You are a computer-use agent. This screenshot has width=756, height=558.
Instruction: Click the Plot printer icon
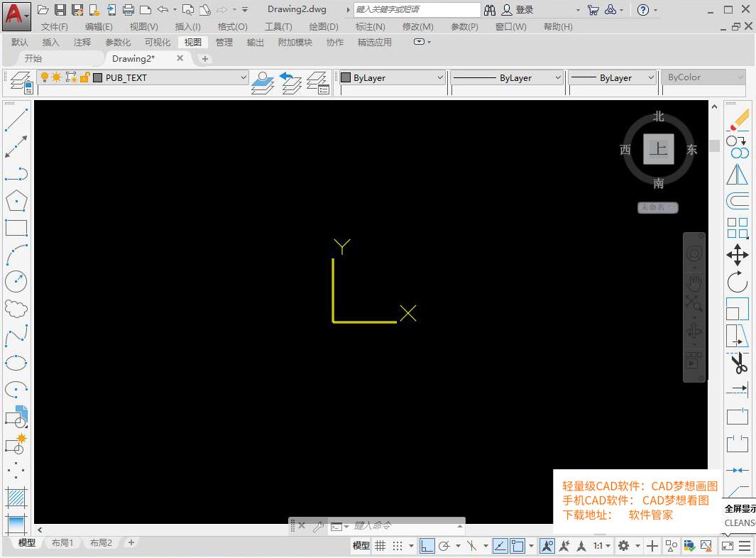[x=128, y=9]
